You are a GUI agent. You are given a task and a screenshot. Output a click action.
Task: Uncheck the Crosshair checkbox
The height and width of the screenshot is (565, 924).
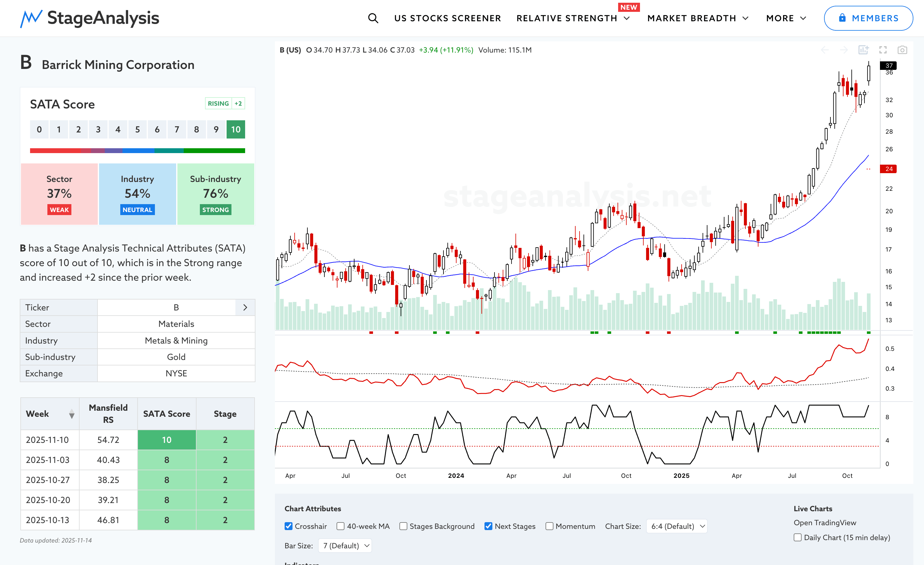[x=288, y=526]
